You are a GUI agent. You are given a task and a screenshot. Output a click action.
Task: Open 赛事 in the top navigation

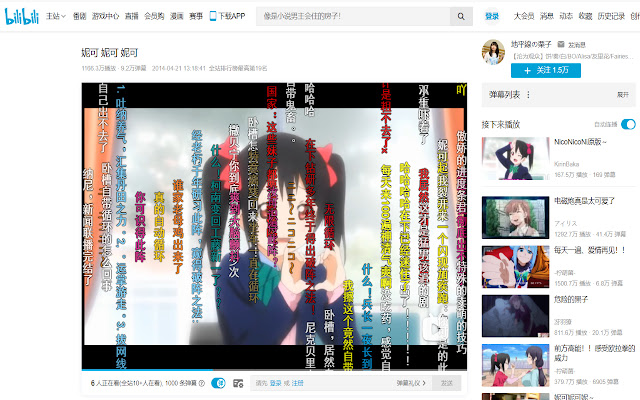pos(196,16)
